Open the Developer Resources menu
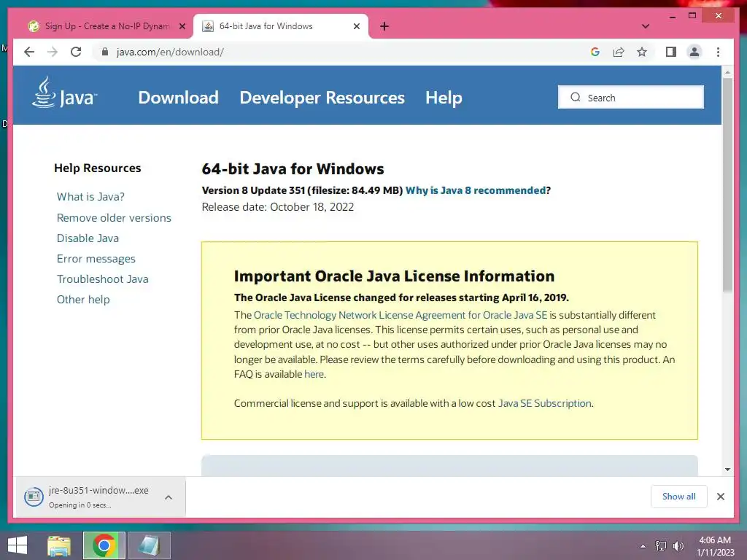Screen dimensions: 747x560 (322, 98)
